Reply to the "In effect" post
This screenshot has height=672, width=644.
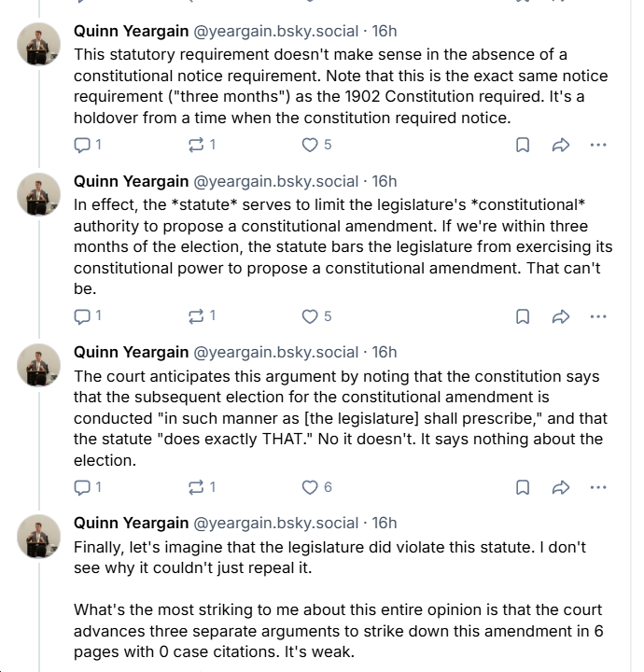pyautogui.click(x=82, y=316)
